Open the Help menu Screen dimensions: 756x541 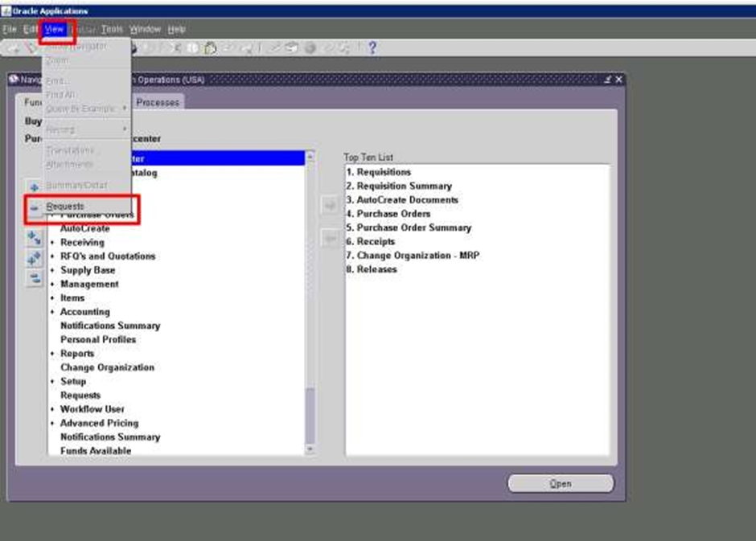[176, 30]
